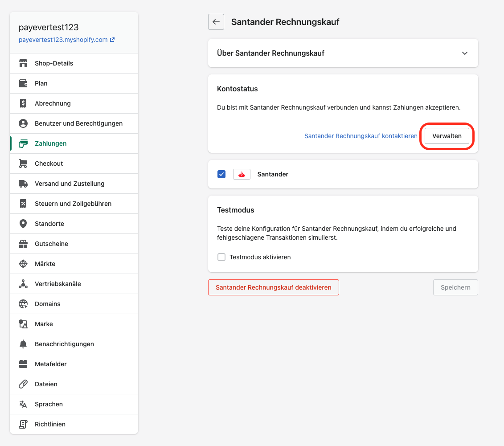This screenshot has height=446, width=504.
Task: Click the Santander payment method label
Action: pyautogui.click(x=273, y=174)
